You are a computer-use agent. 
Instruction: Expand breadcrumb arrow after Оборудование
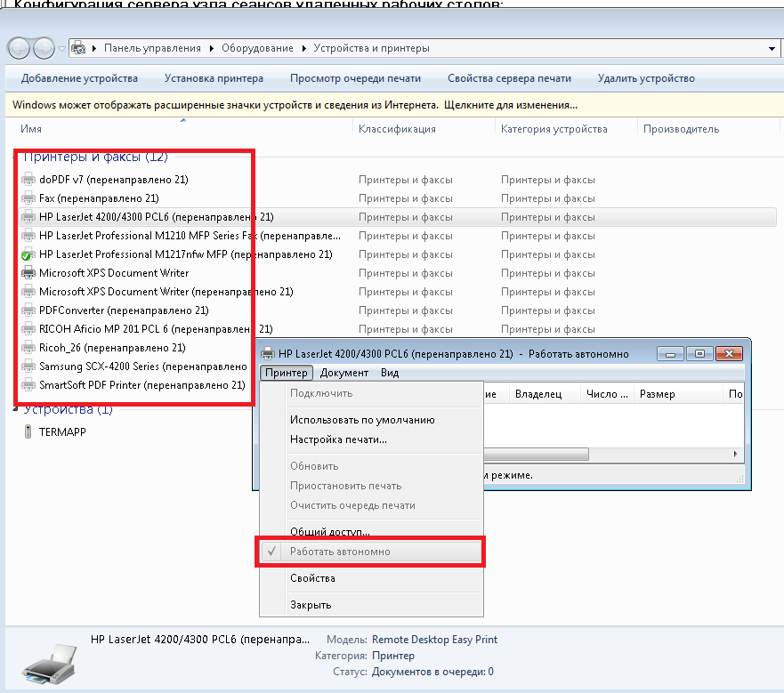click(303, 49)
